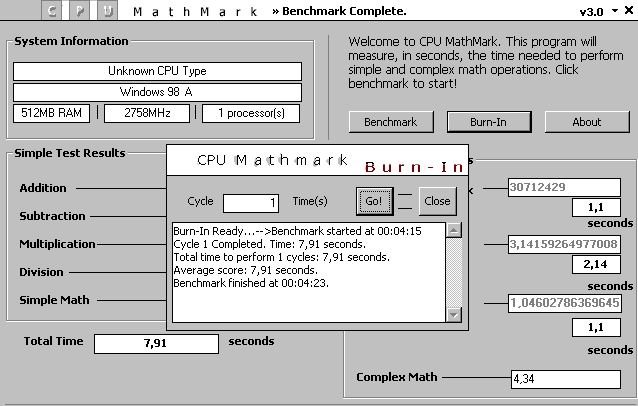Image resolution: width=638 pixels, height=406 pixels.
Task: Click the Addition label
Action: pos(43,188)
